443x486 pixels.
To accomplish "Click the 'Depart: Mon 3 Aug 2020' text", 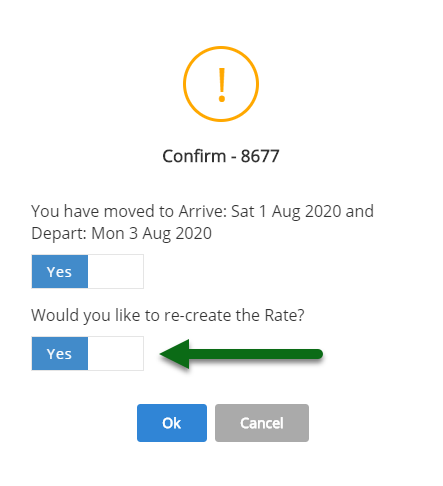I will [122, 233].
